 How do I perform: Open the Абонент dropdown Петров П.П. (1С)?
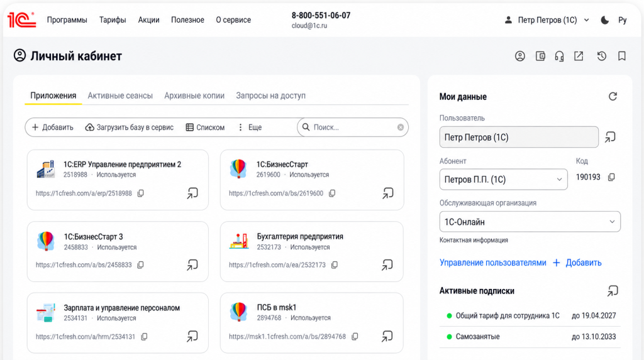(x=504, y=180)
